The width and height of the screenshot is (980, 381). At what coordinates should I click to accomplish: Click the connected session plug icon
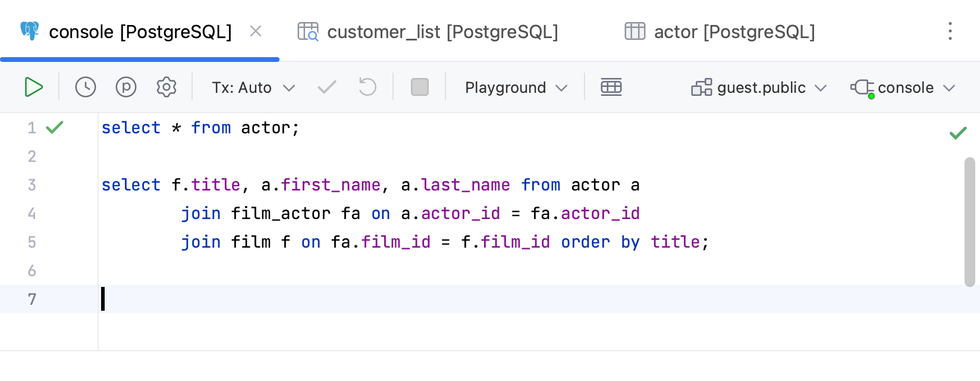(862, 88)
